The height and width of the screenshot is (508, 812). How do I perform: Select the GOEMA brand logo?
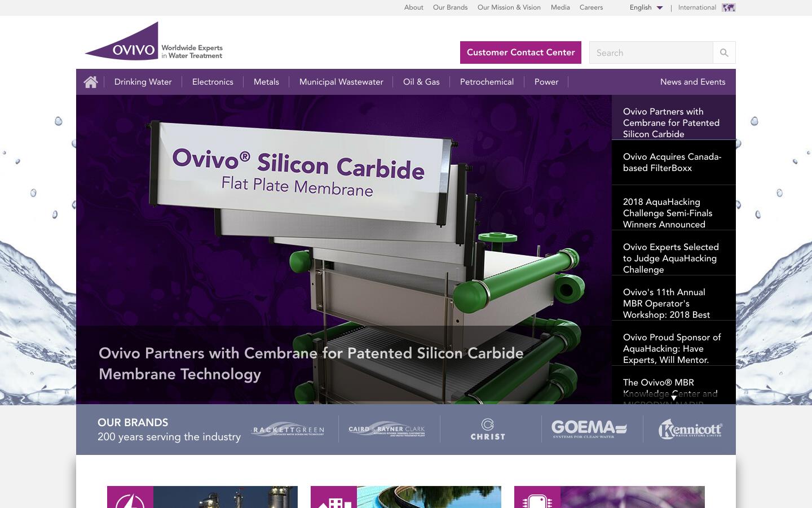[588, 429]
